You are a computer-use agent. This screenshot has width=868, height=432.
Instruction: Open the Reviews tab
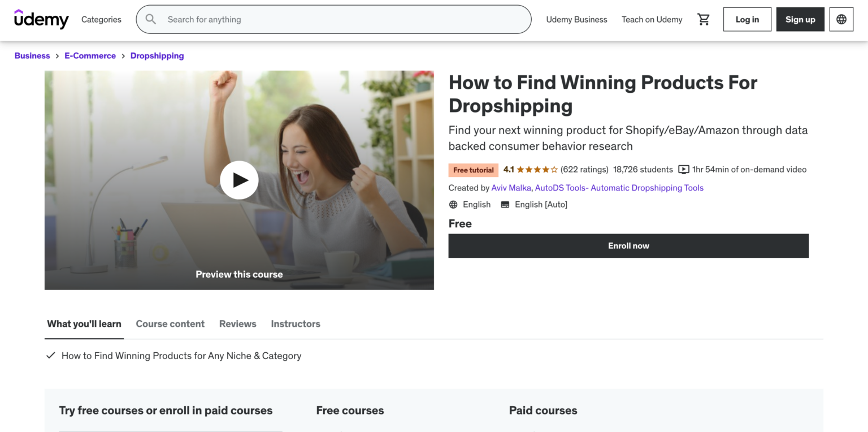pos(237,323)
